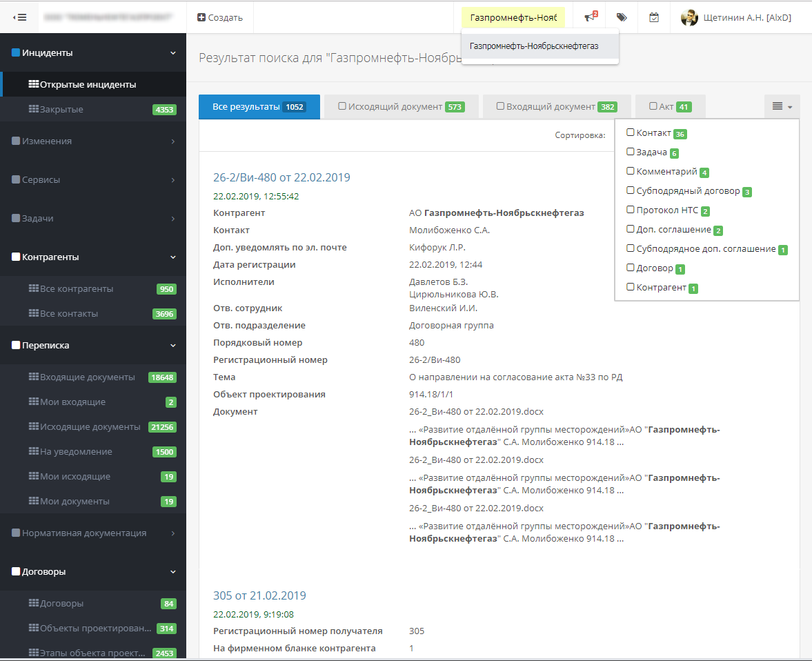Image resolution: width=812 pixels, height=661 pixels.
Task: Click the grid icon beside Мои исходящие
Action: click(34, 476)
